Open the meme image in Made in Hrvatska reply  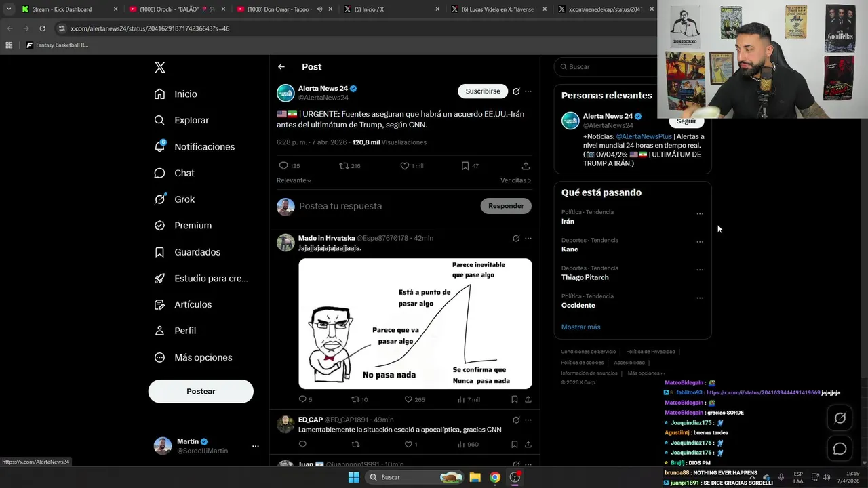tap(415, 323)
